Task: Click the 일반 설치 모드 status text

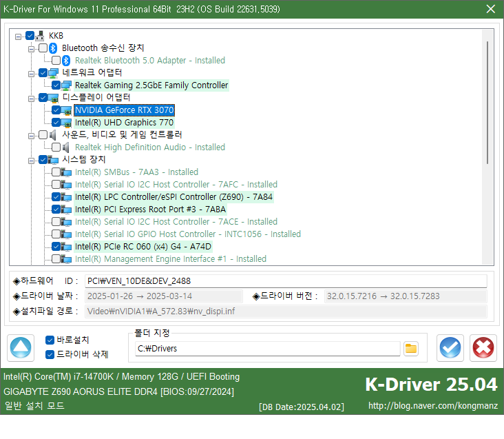Action: pos(34,406)
